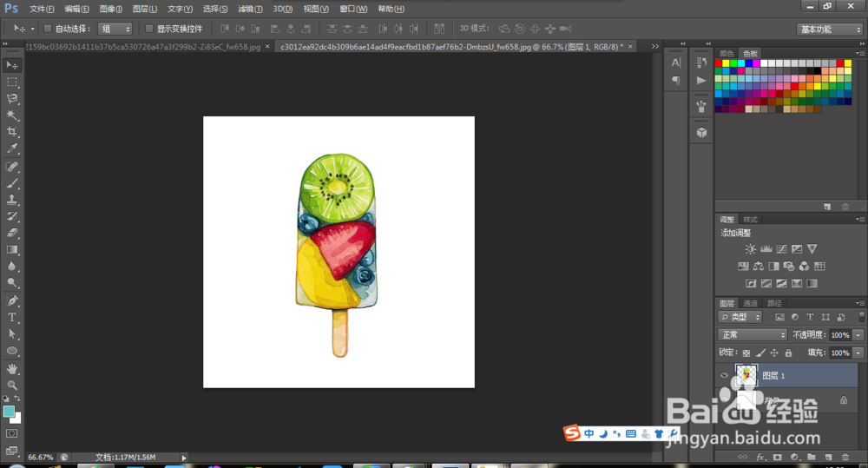Enable the 自动选择 checkbox
Viewport: 868px width, 468px height.
[x=48, y=29]
